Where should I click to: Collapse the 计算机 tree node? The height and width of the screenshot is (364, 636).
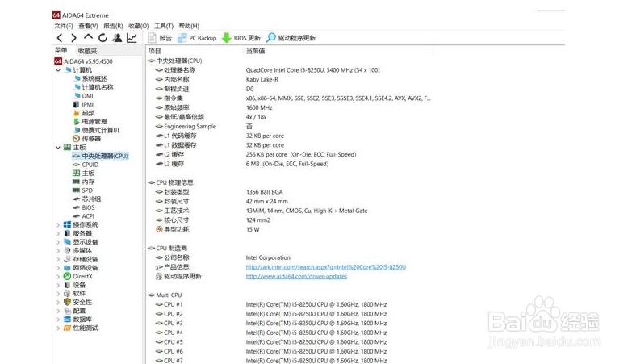58,70
